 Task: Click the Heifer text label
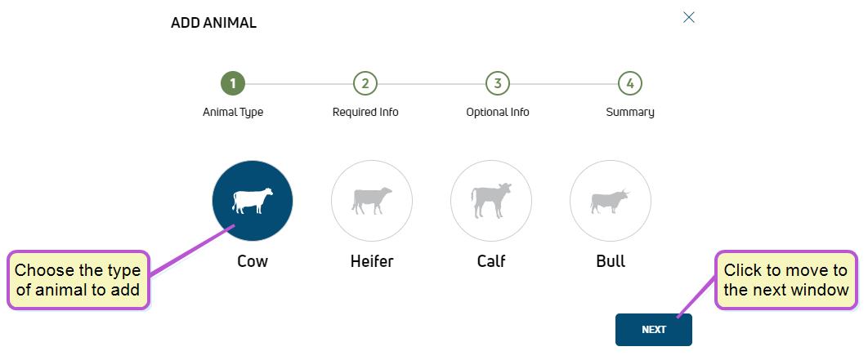click(372, 261)
